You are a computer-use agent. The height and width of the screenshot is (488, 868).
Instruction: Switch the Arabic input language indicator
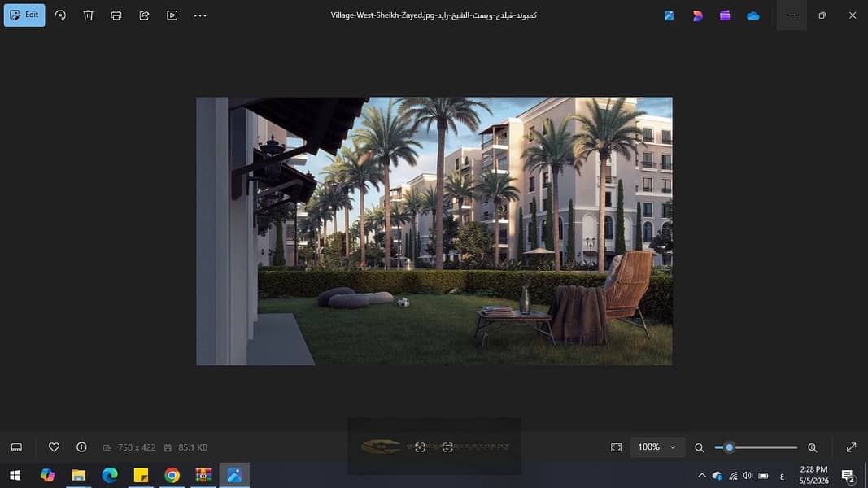tap(783, 476)
